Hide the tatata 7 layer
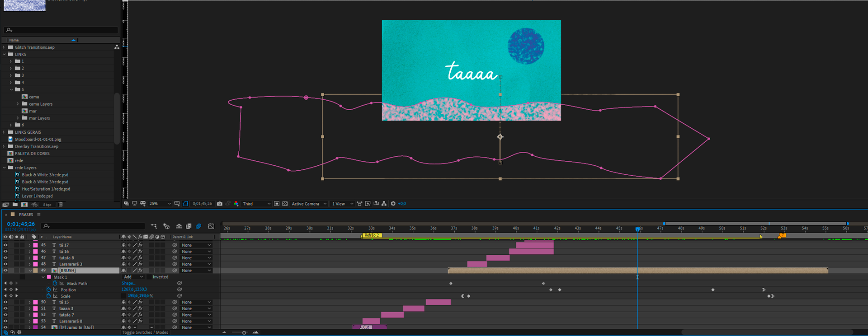 pos(5,315)
